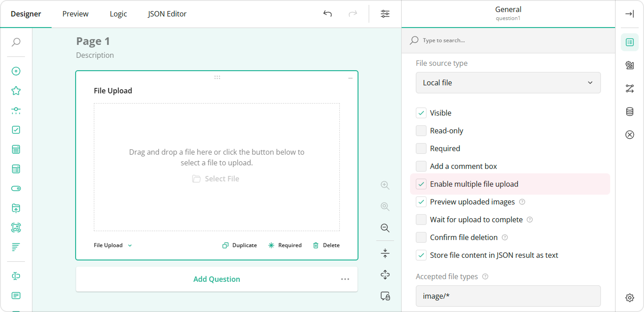Pick the Yes/No boolean question type
The width and height of the screenshot is (644, 312).
click(16, 188)
